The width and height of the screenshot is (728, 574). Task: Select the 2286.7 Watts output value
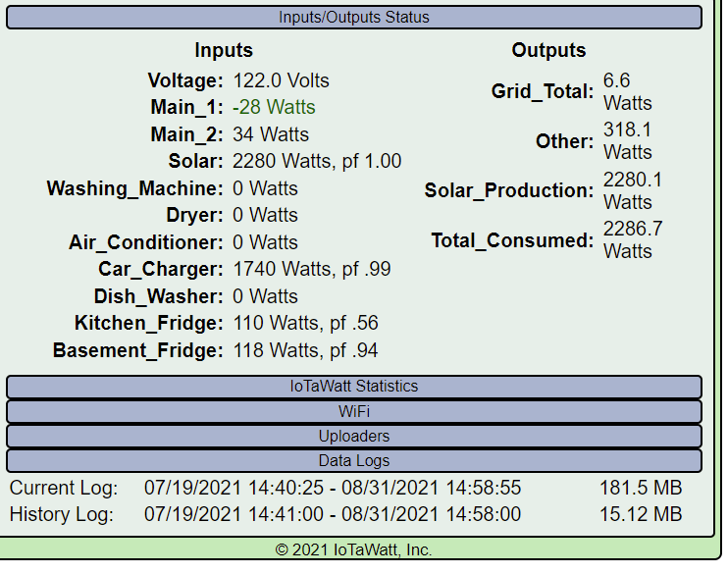click(633, 239)
